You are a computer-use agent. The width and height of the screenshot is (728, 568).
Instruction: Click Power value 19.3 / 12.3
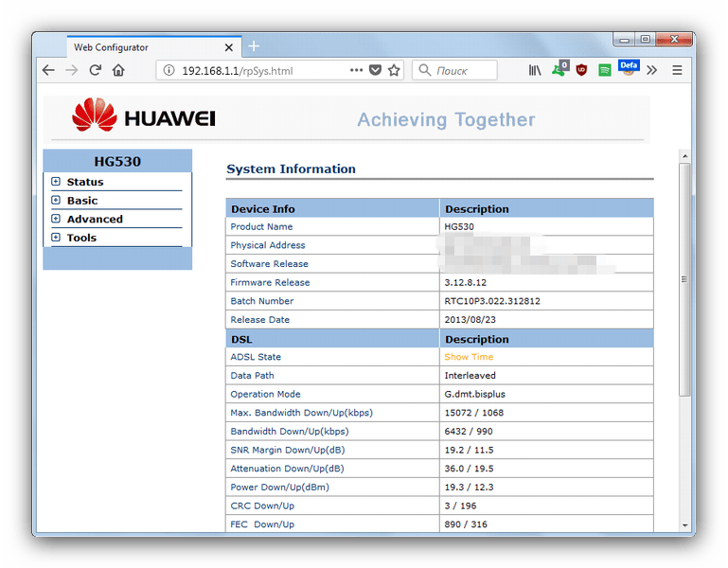click(469, 487)
